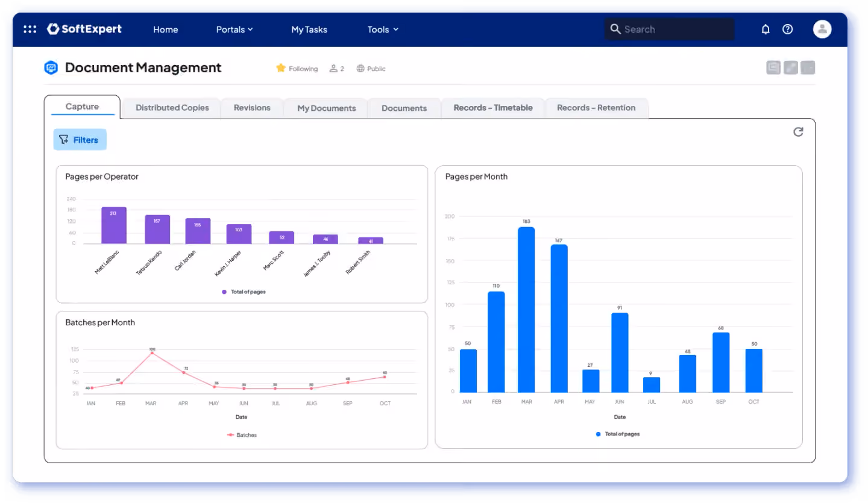
Task: Go to Home in the top navigation
Action: tap(165, 30)
